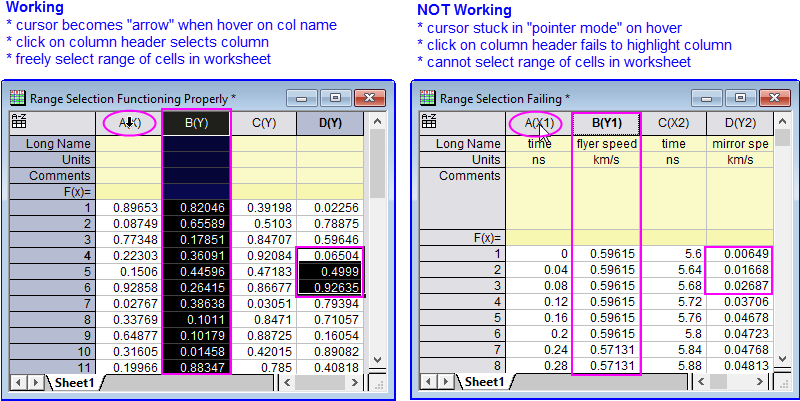The width and height of the screenshot is (800, 401).
Task: Click the C(X2) column header in the Failing window
Action: tap(673, 123)
